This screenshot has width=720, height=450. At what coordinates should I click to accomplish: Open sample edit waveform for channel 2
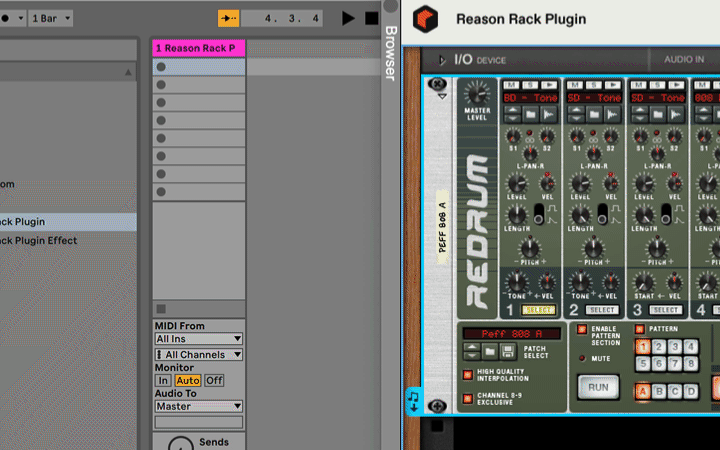point(612,114)
